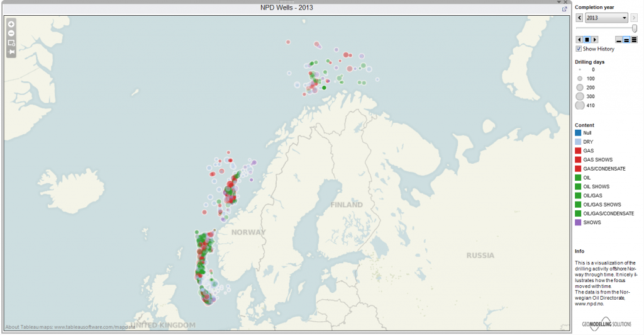This screenshot has width=644, height=335.
Task: Click the GAS/CONDENSATE legend item
Action: (x=579, y=169)
